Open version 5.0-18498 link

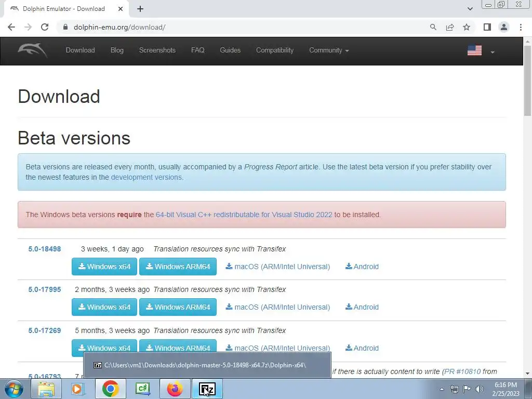click(x=45, y=249)
